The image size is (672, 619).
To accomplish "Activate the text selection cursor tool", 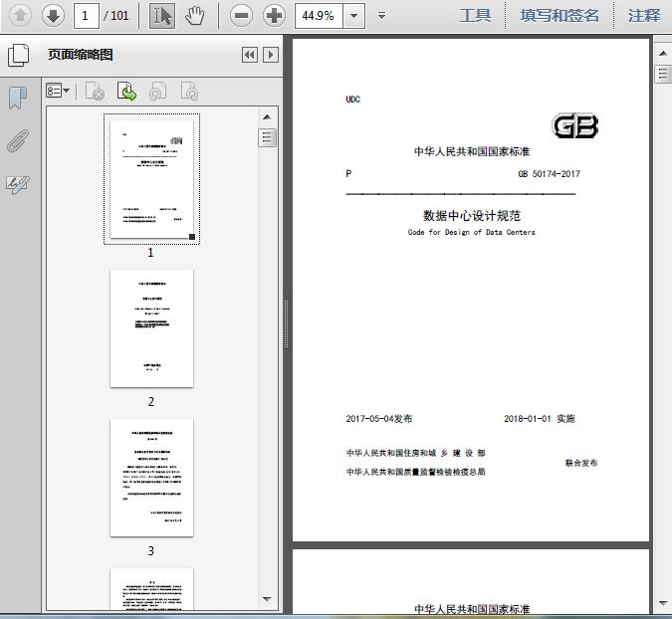I will coord(162,16).
